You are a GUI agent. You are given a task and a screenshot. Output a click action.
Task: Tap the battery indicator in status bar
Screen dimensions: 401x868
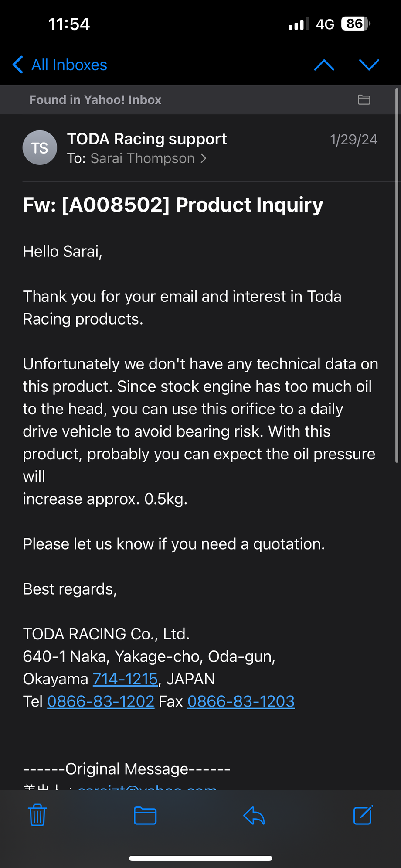point(356,24)
